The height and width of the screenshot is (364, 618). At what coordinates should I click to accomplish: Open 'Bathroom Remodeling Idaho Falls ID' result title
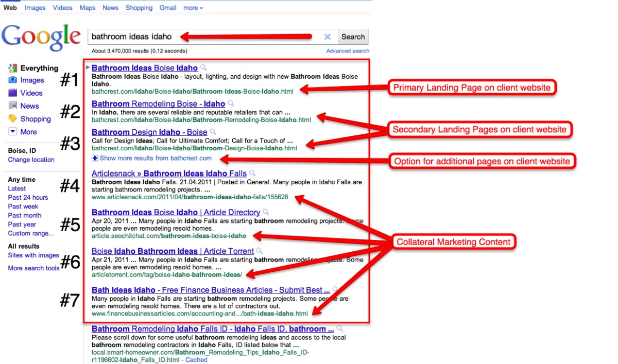(x=213, y=329)
